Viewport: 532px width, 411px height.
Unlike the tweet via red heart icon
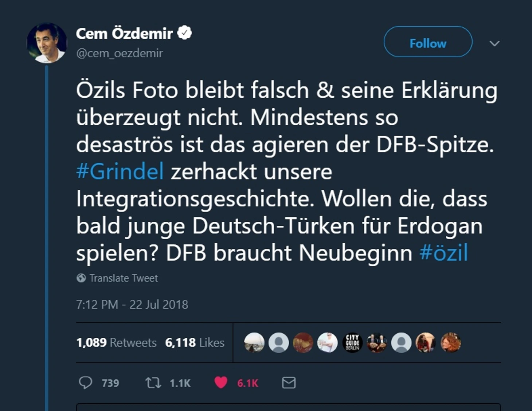221,383
